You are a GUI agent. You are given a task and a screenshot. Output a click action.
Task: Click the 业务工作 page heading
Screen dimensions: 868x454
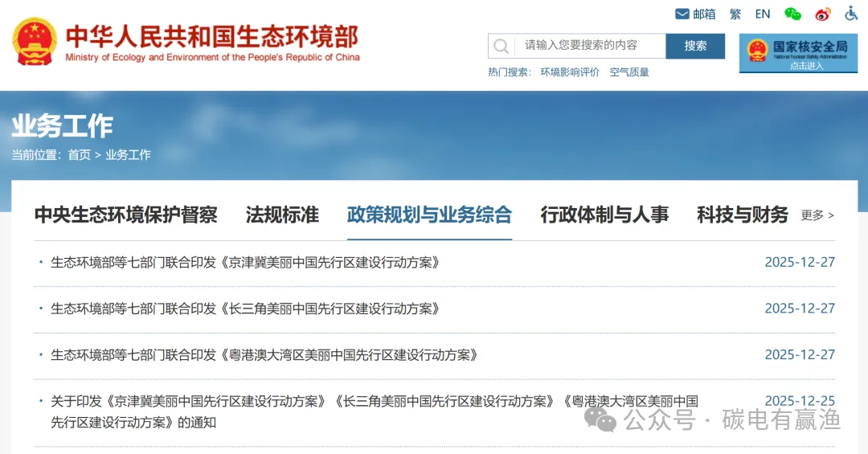tap(62, 126)
